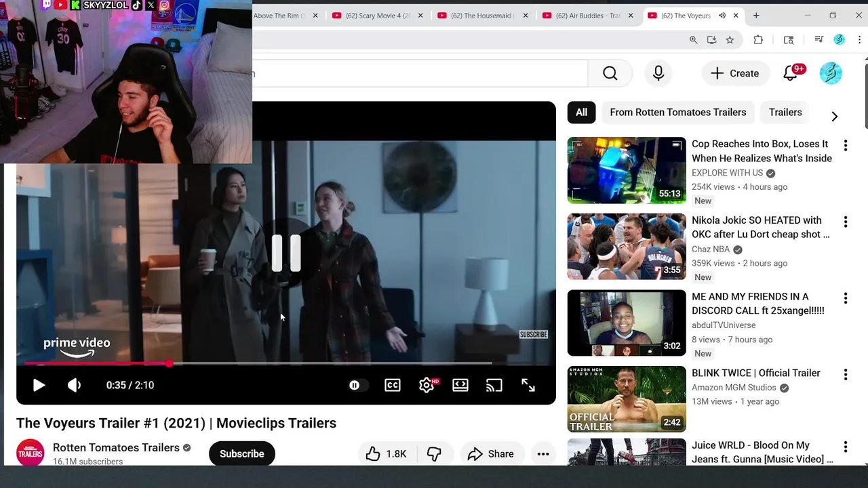This screenshot has width=868, height=488.
Task: Open options for ME AND MY FRIENDS video
Action: 846,298
